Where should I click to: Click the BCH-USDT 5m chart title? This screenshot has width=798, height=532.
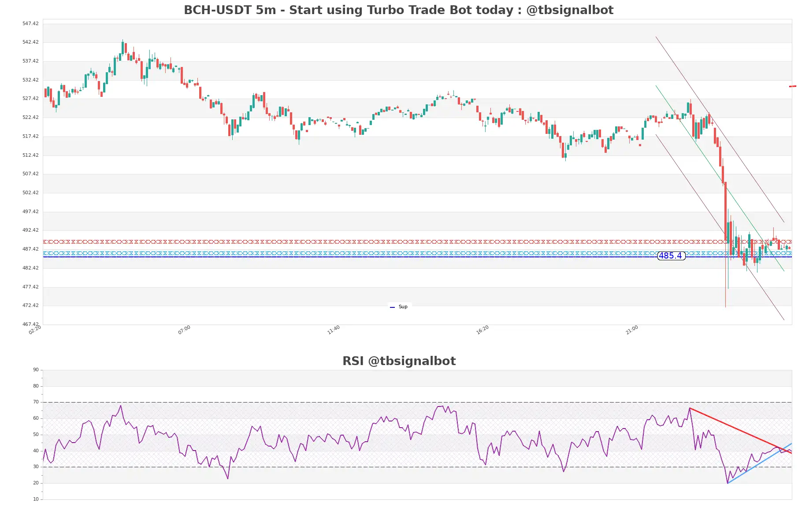pos(398,10)
